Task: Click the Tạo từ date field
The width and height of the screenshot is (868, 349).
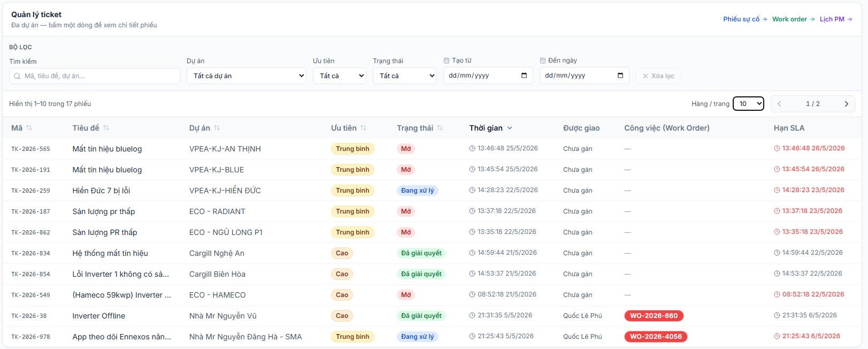Action: coord(488,75)
